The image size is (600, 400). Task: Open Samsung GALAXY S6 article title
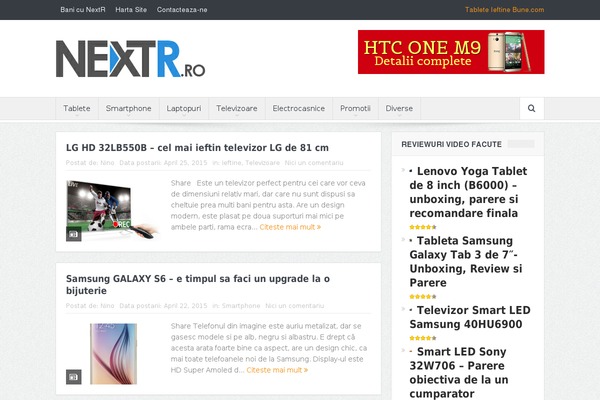click(198, 284)
